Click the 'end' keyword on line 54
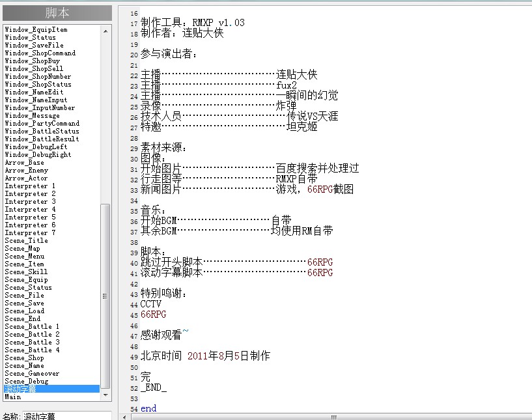Viewport: 532px width, 420px height. [148, 408]
